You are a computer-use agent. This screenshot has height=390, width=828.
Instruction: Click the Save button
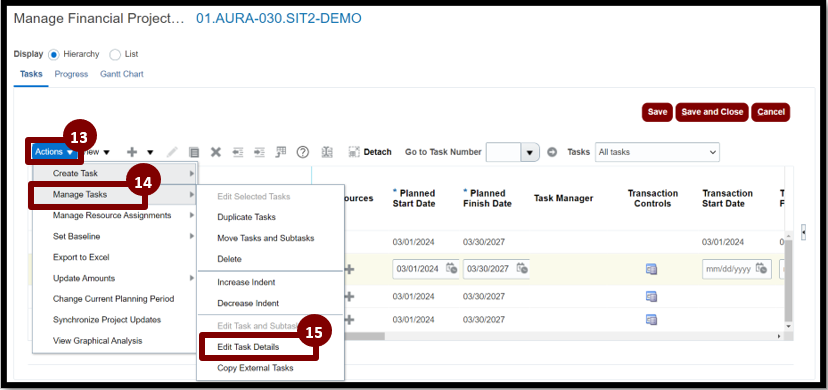[x=657, y=112]
